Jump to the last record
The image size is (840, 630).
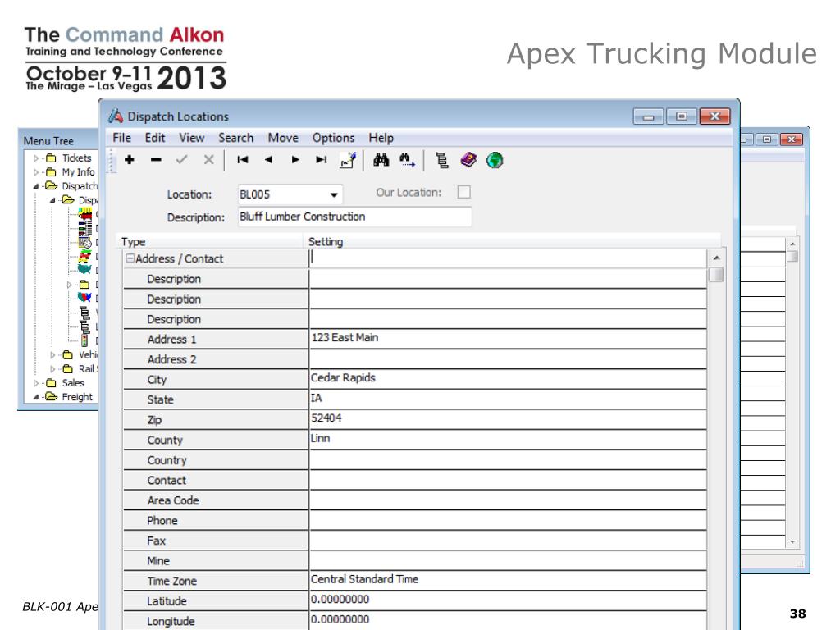pyautogui.click(x=322, y=160)
